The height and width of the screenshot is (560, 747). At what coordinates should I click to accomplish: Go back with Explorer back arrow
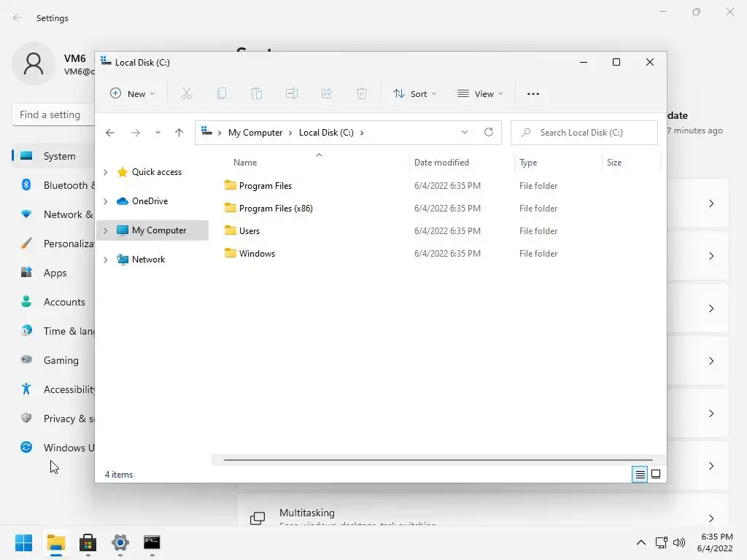110,133
